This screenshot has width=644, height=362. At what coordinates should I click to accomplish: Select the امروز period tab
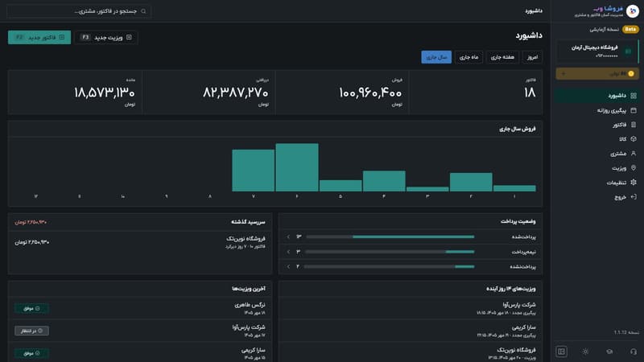tap(532, 57)
